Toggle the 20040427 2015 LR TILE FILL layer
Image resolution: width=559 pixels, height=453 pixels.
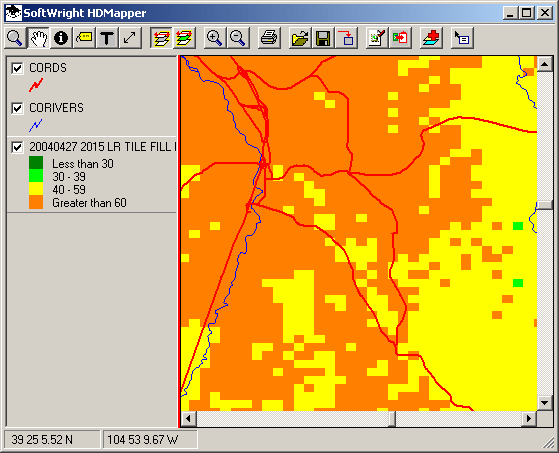(x=17, y=147)
